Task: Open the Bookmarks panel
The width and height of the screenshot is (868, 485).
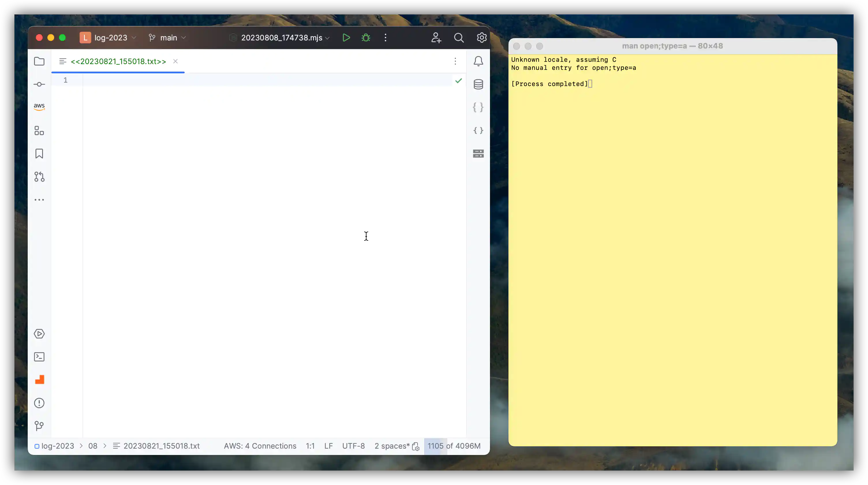Action: [39, 153]
